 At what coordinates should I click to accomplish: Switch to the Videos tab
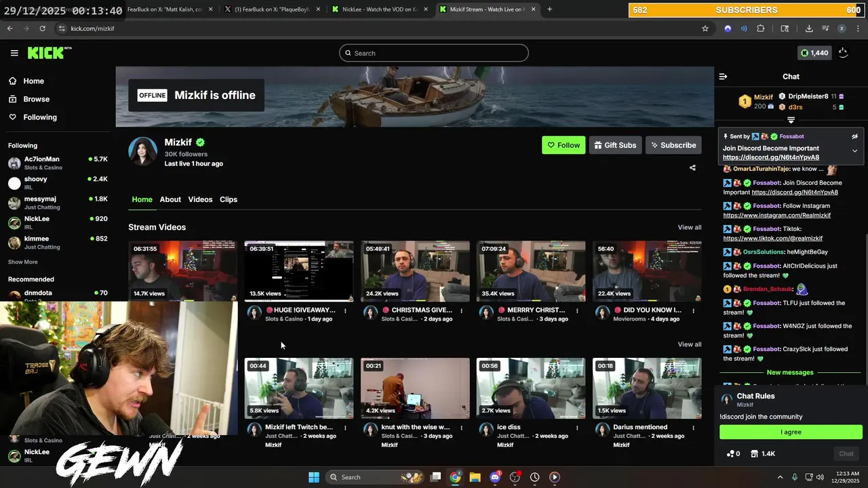pos(200,199)
